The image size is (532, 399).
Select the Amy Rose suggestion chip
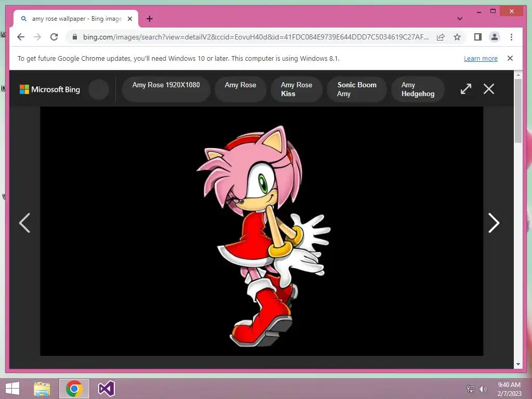point(240,89)
